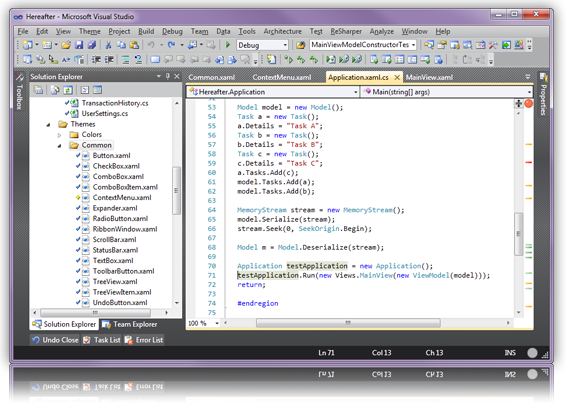566x403 pixels.
Task: Click the Properties icon in Solution Explorer toolbar
Action: point(38,90)
